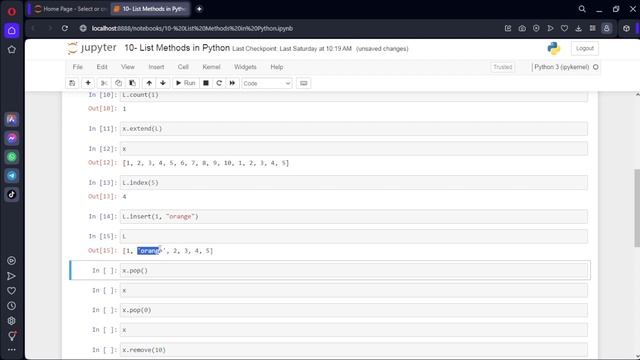640x360 pixels.
Task: Open the cell type Code dropdown
Action: click(x=267, y=83)
